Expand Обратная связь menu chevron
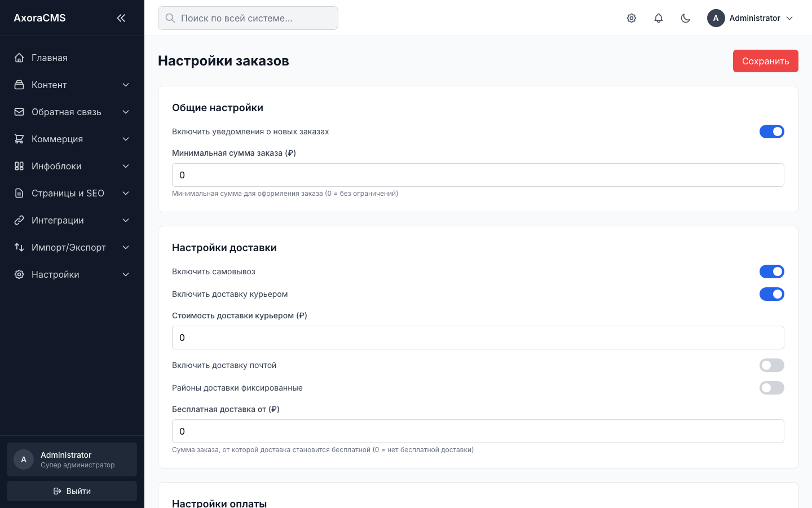Image resolution: width=812 pixels, height=508 pixels. coord(126,112)
